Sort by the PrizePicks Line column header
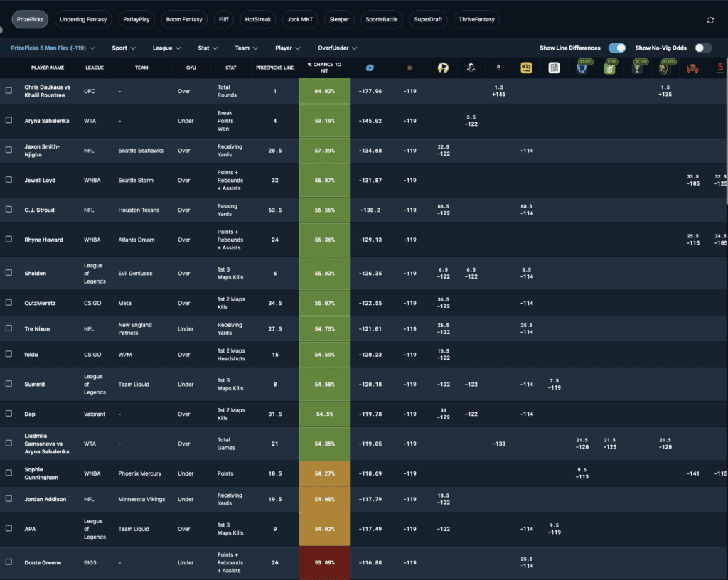This screenshot has height=580, width=728. click(x=275, y=68)
